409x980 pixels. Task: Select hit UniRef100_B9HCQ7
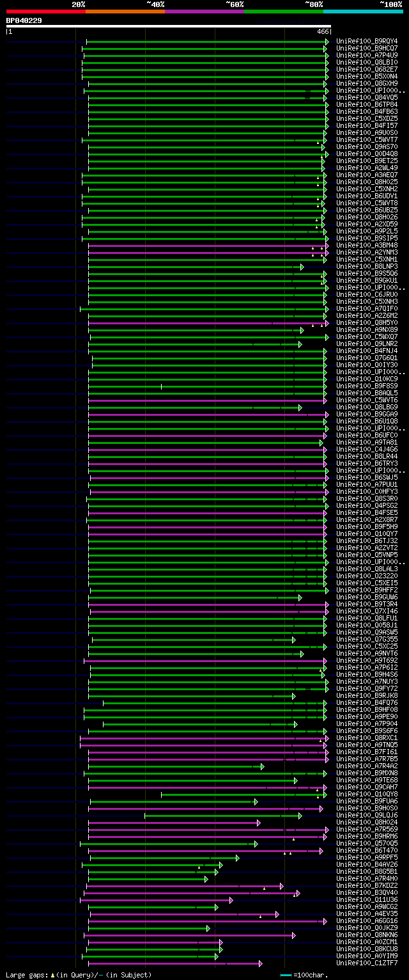(367, 49)
